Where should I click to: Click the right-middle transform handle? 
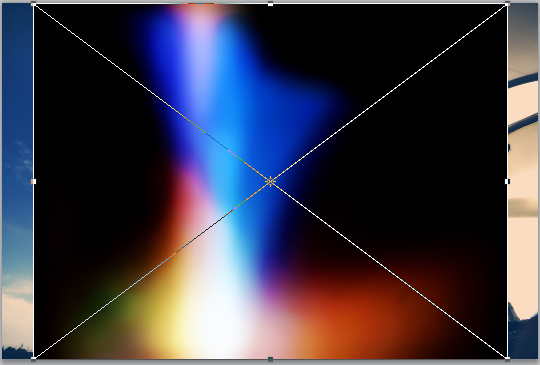[x=507, y=181]
